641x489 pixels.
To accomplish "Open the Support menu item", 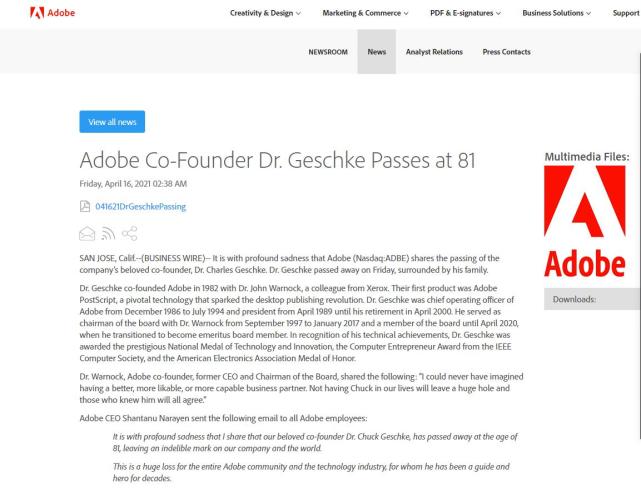I will coord(626,13).
